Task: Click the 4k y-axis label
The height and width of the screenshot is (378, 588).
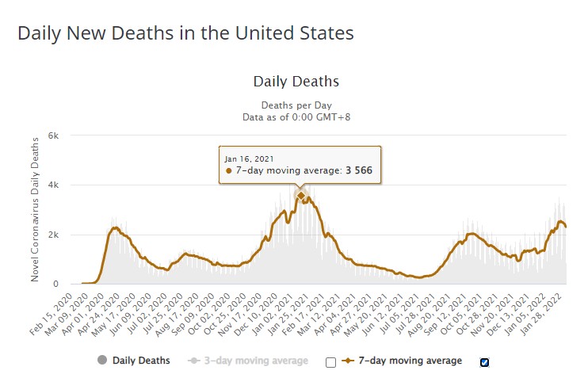Action: (53, 185)
